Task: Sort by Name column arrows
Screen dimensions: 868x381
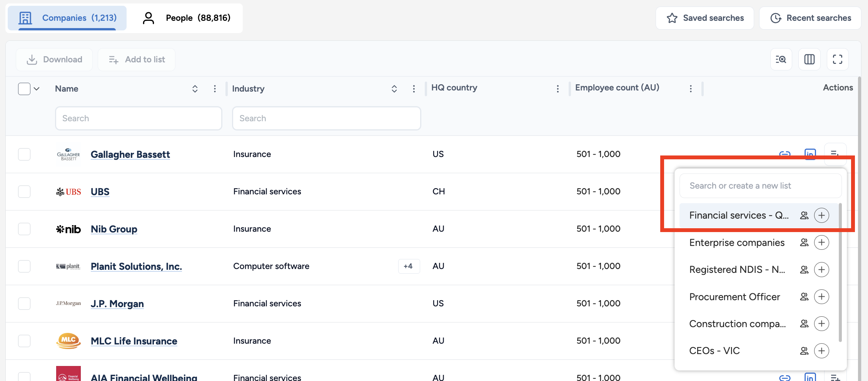Action: coord(195,89)
